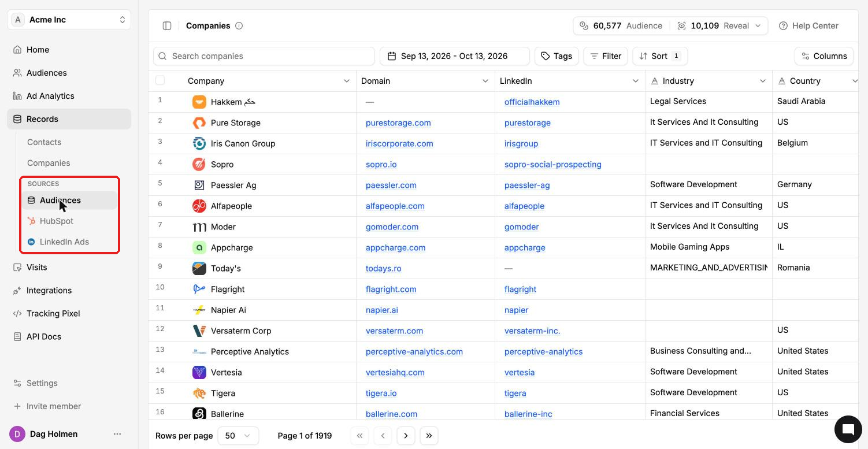
Task: Open the Help Center
Action: click(809, 25)
